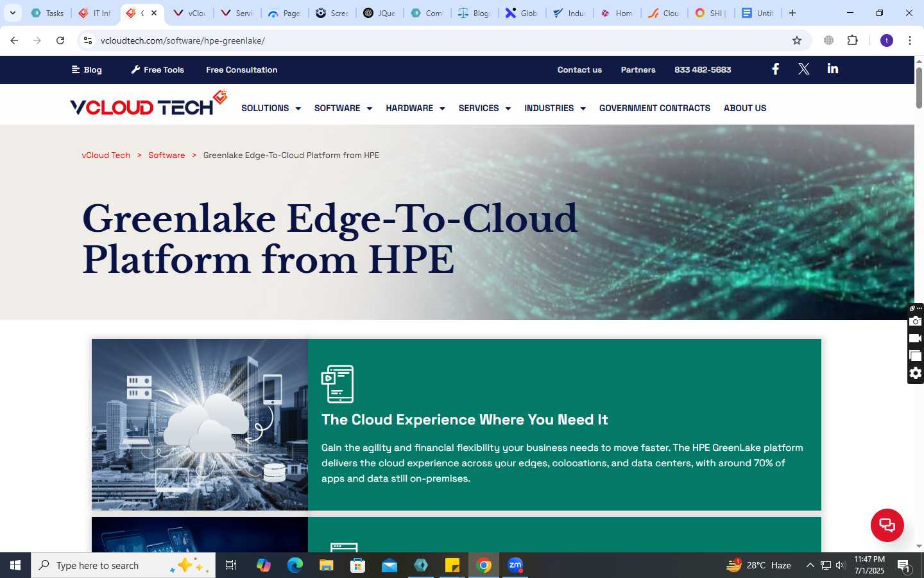This screenshot has width=924, height=578.
Task: Bookmark this page with the star icon
Action: (797, 40)
